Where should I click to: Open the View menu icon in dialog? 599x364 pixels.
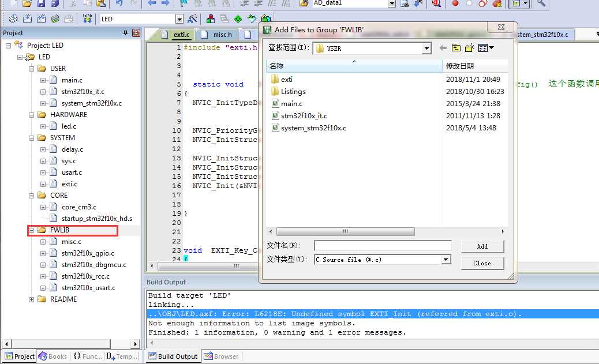(486, 48)
